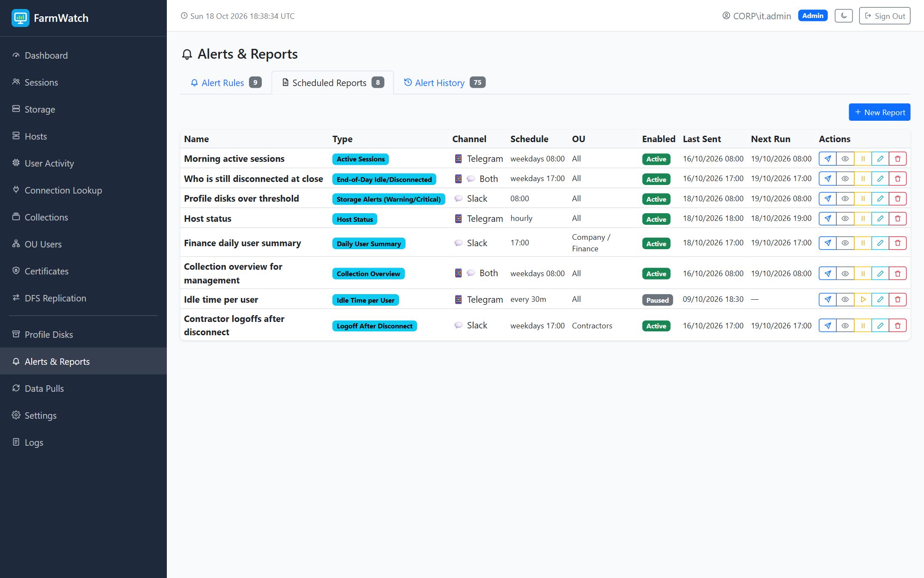Navigate to Hosts page
Screen dimensions: 924x578
click(83, 136)
